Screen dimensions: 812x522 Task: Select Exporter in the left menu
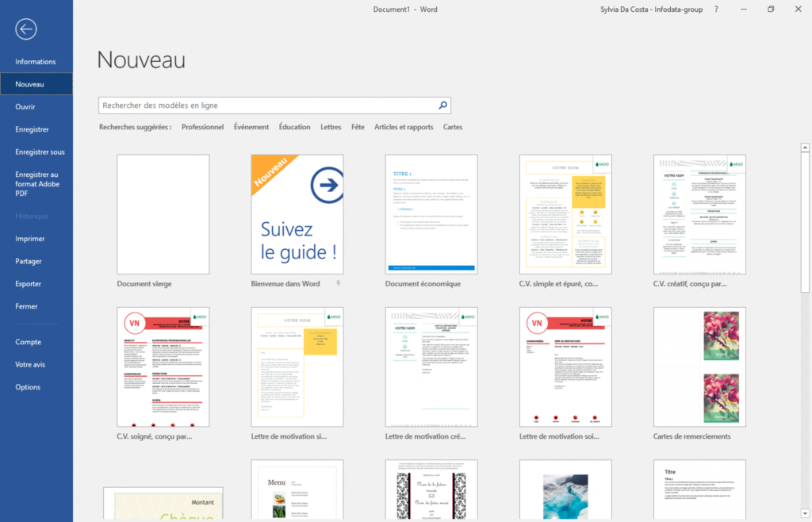pos(28,283)
